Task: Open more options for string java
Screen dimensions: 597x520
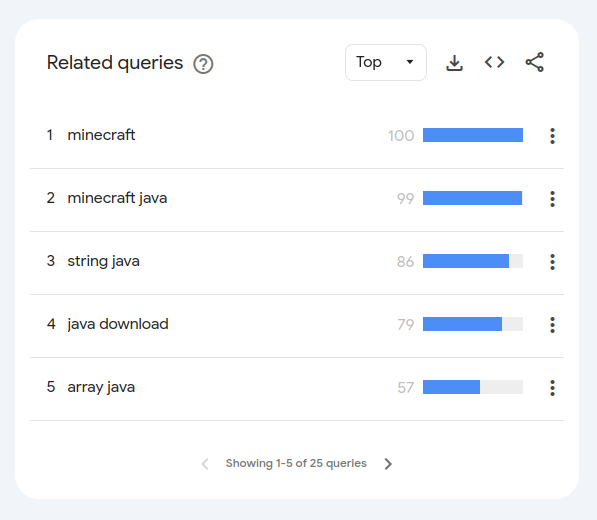Action: [552, 262]
